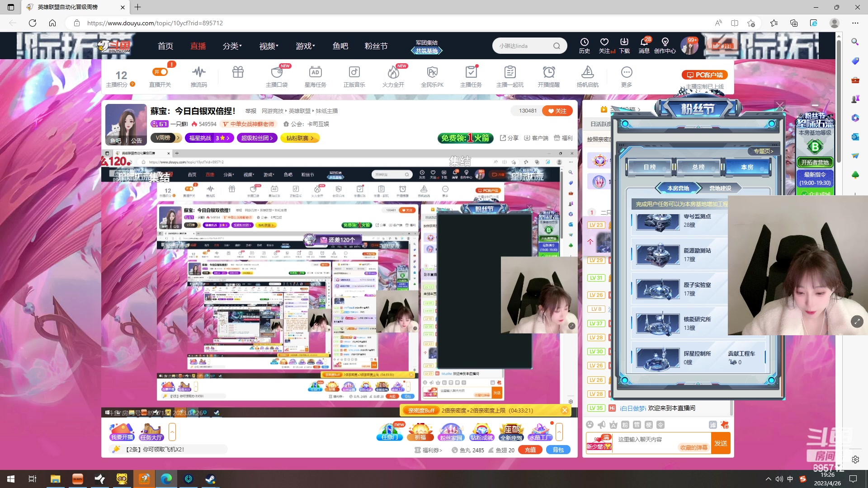Image resolution: width=868 pixels, height=488 pixels.
Task: Open the emoji picker in chat
Action: [x=590, y=425]
